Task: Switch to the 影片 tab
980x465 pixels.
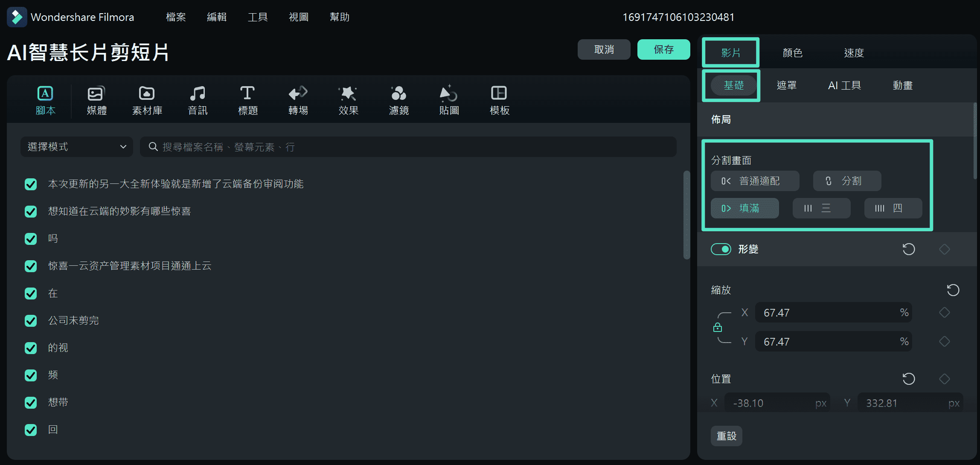Action: [x=731, y=53]
